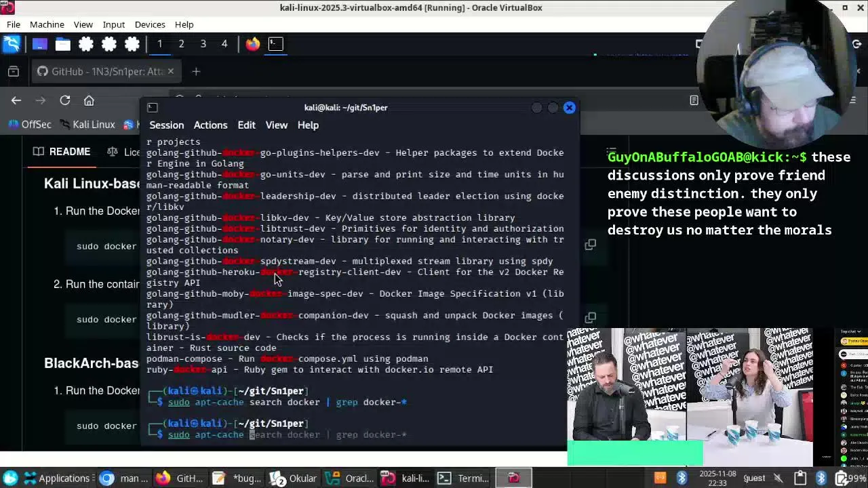Image resolution: width=868 pixels, height=488 pixels.
Task: Open the clipboard manager tray icon
Action: [800, 479]
